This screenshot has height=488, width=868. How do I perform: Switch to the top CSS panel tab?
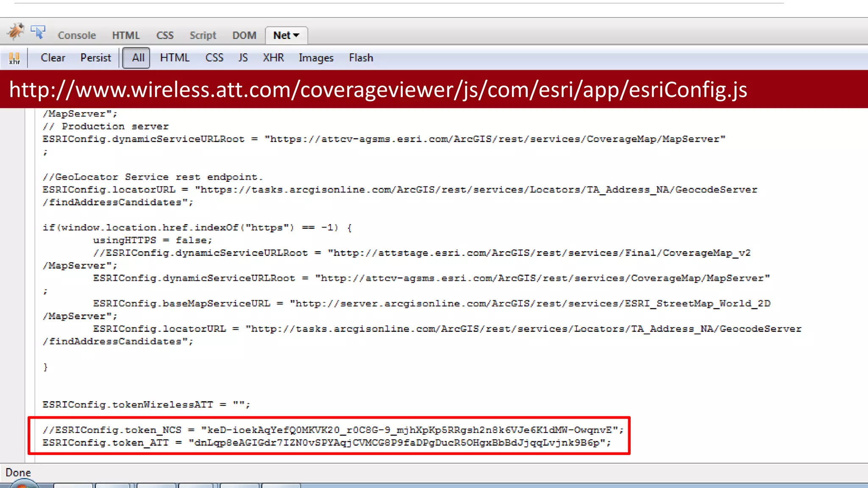[x=165, y=35]
